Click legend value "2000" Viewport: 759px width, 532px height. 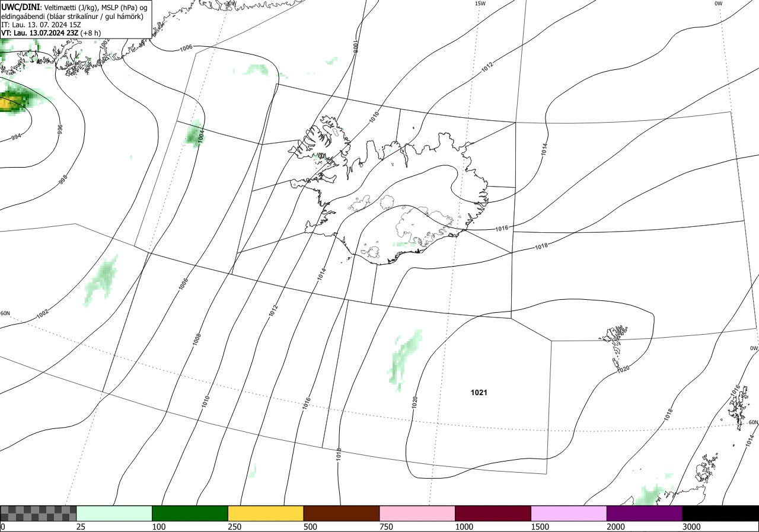pos(616,527)
